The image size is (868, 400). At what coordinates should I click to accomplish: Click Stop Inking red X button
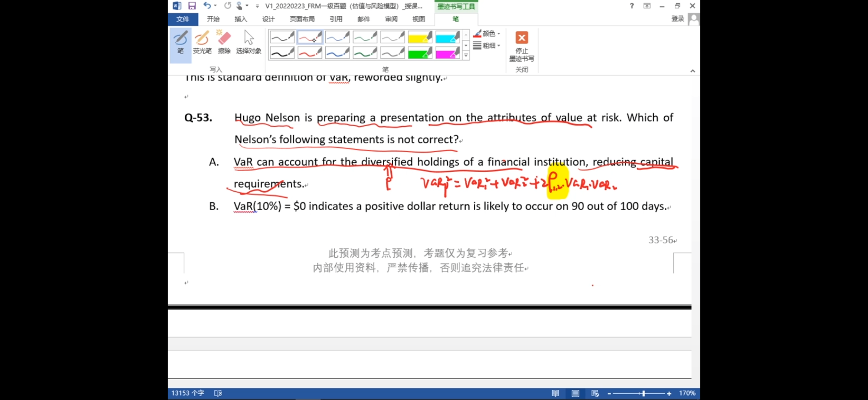(522, 38)
